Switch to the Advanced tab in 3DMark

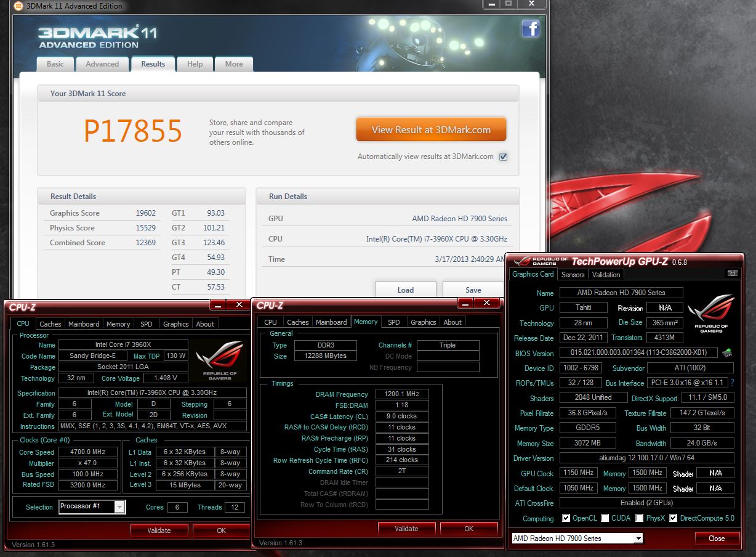[x=102, y=64]
